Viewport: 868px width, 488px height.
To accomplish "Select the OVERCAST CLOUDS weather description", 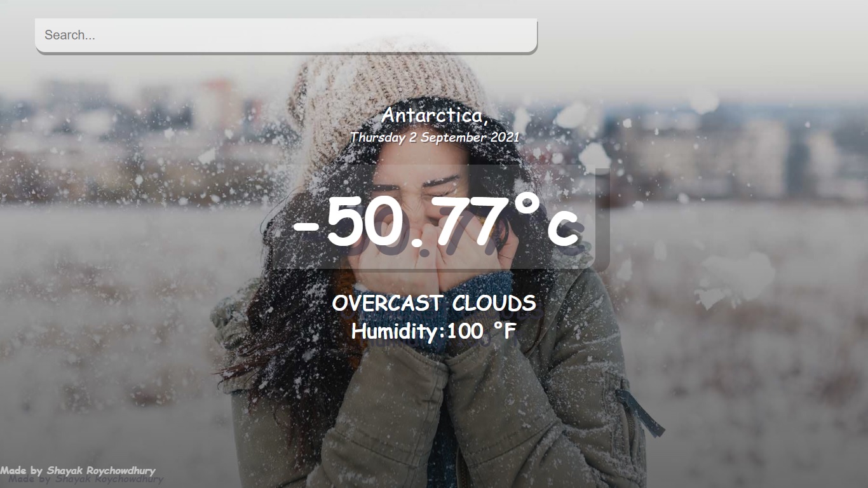I will coord(434,304).
